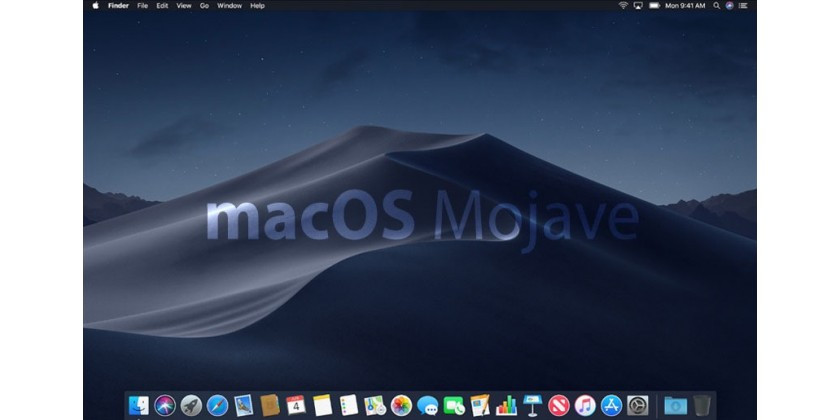Open Reminders list icon in Dock
Viewport: 840px width, 420px height.
coord(349,406)
